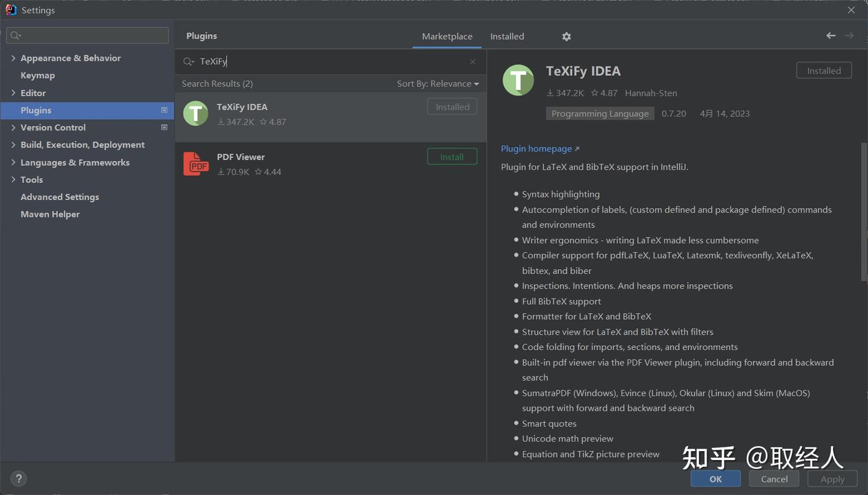Image resolution: width=868 pixels, height=495 pixels.
Task: Click the magnifier icon in plugin search
Action: coord(189,61)
